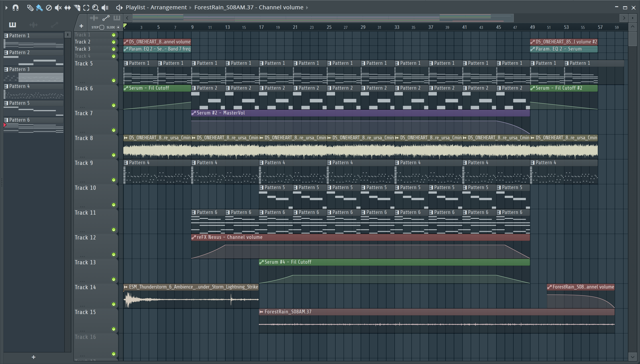640x364 pixels.
Task: Select the Playback speaker tool
Action: click(x=105, y=8)
